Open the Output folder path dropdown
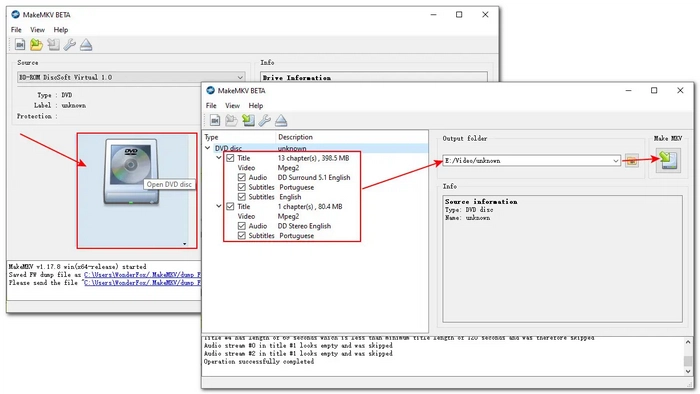700x394 pixels. click(616, 161)
